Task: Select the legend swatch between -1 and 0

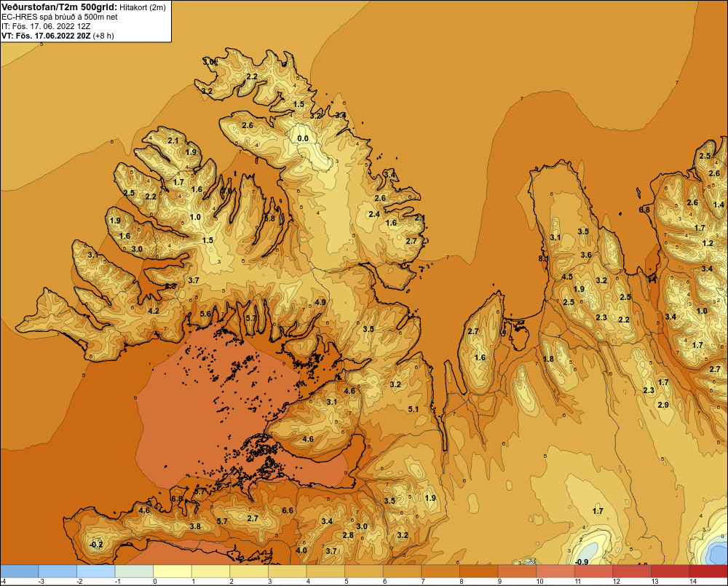Action: tap(134, 571)
